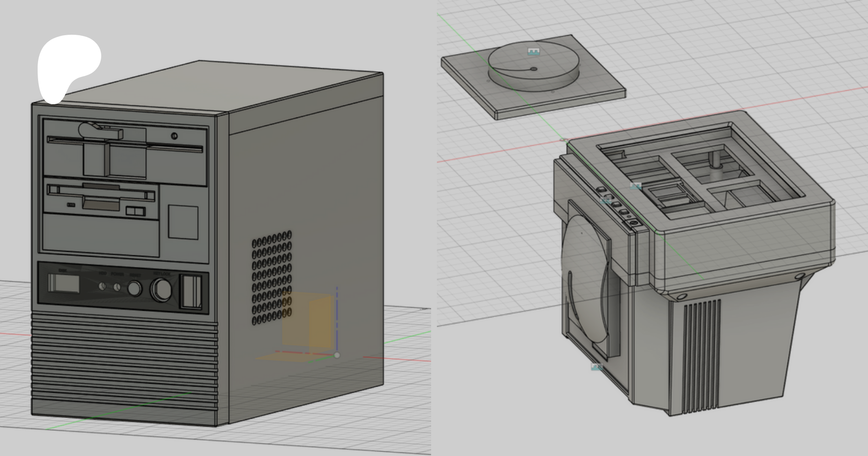
Task: Click the origin point of the tower model
Action: tap(337, 355)
